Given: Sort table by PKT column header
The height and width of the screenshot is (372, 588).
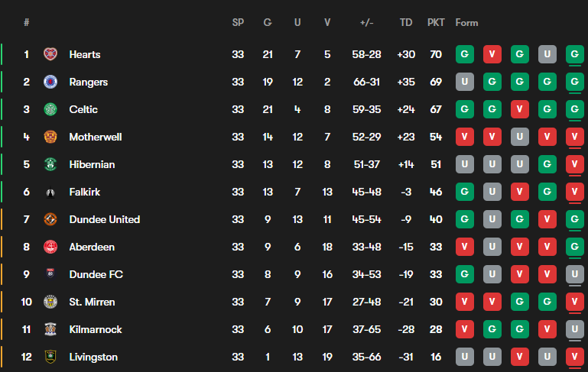Looking at the screenshot, I should 436,22.
